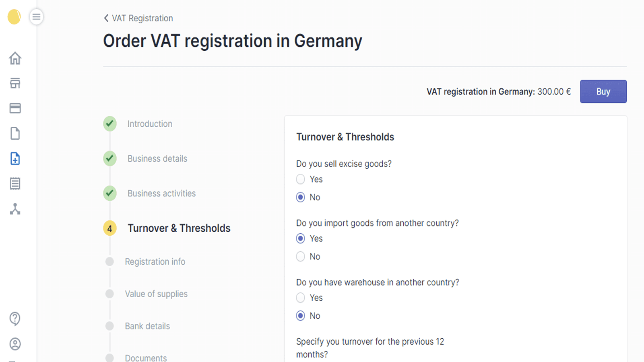Select Yes for selling excise goods

pyautogui.click(x=300, y=179)
